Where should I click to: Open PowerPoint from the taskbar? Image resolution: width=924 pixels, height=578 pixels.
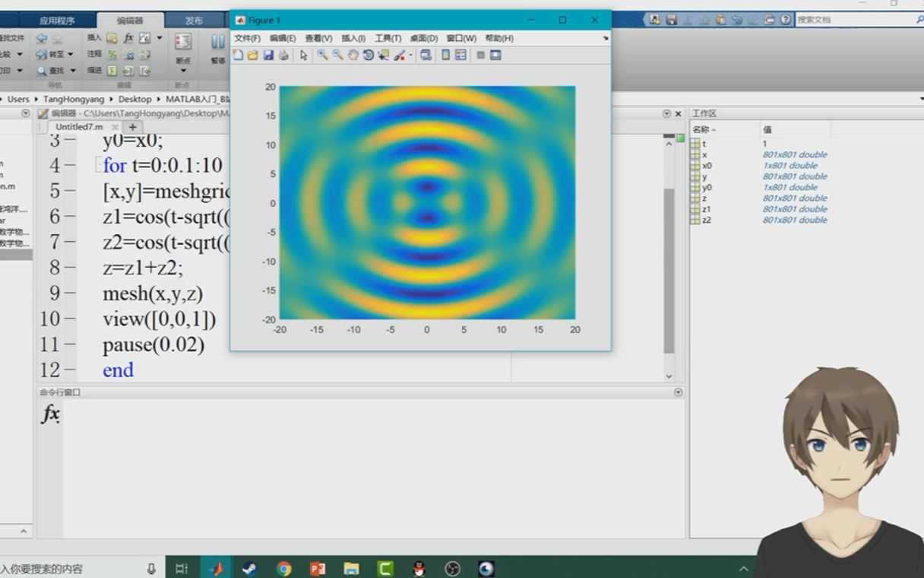click(x=318, y=568)
